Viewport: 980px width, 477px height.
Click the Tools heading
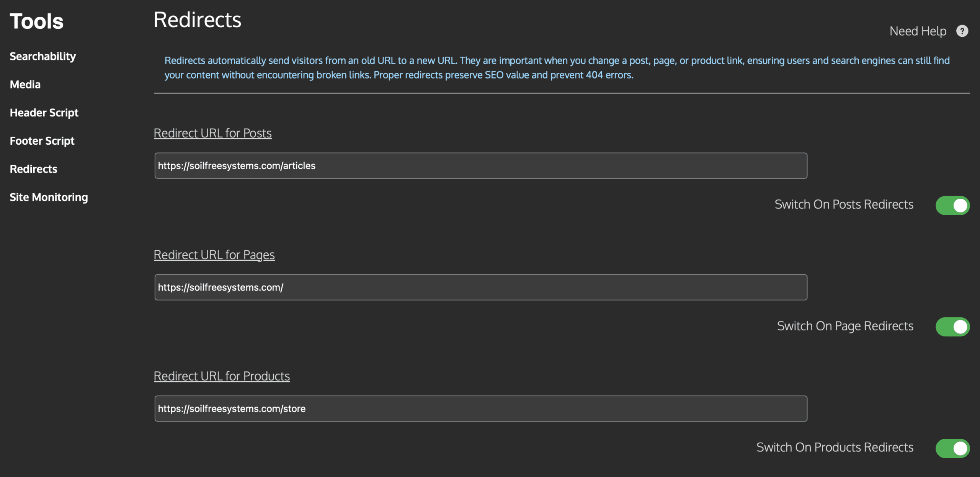36,21
